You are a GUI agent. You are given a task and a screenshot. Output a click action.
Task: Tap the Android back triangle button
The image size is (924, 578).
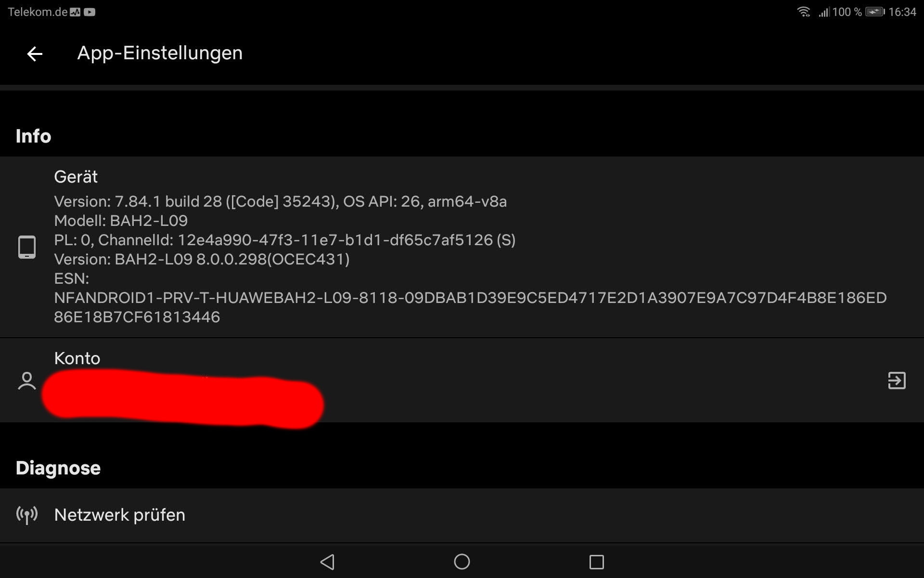click(327, 562)
